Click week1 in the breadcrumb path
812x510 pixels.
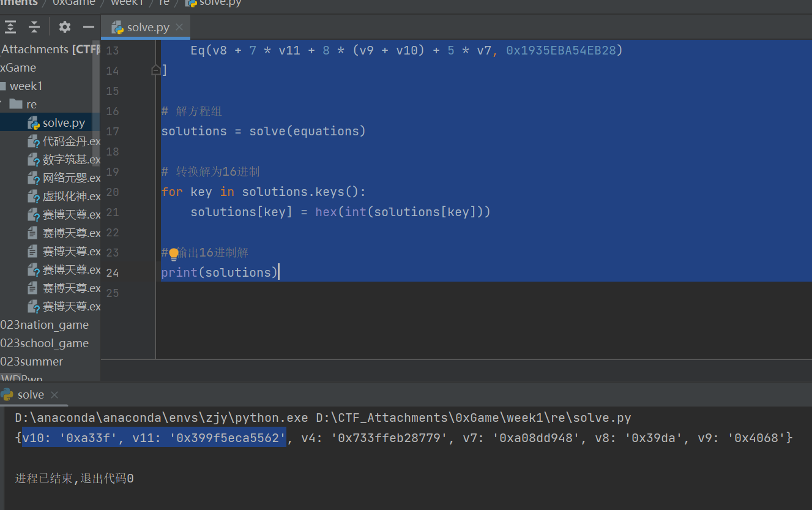tap(128, 2)
